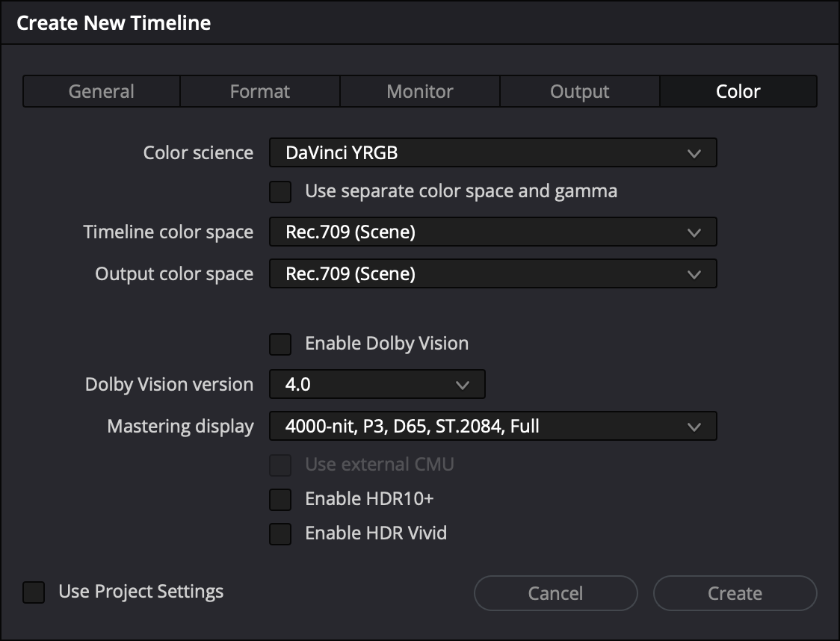Screen dimensions: 840x641
Task: Open the Output color space dropdown
Action: tap(492, 274)
